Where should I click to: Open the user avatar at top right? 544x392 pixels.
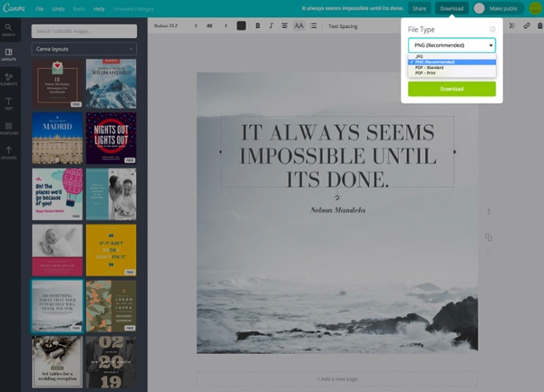(535, 9)
